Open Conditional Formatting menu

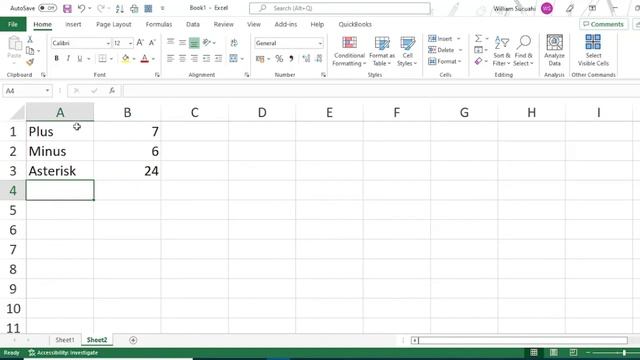pyautogui.click(x=349, y=51)
